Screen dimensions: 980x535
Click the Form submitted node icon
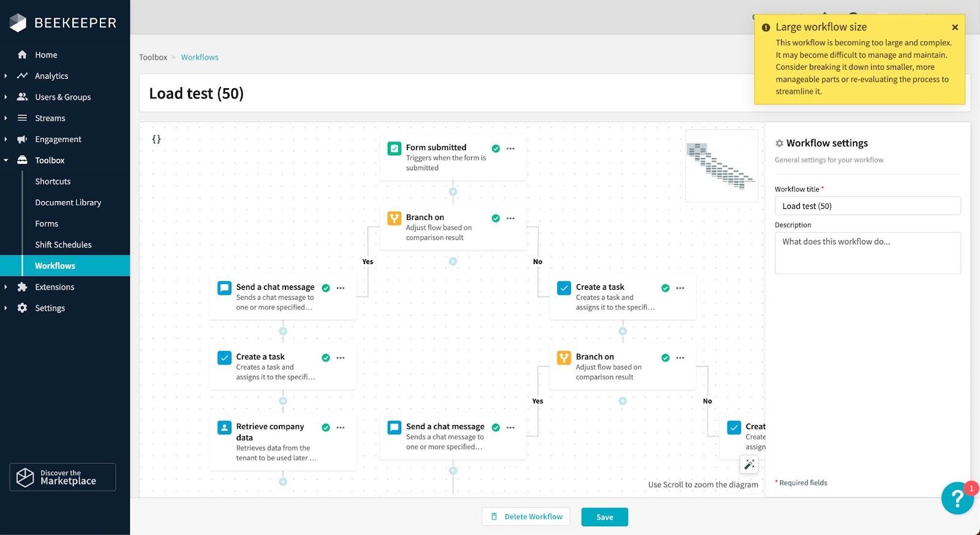394,148
